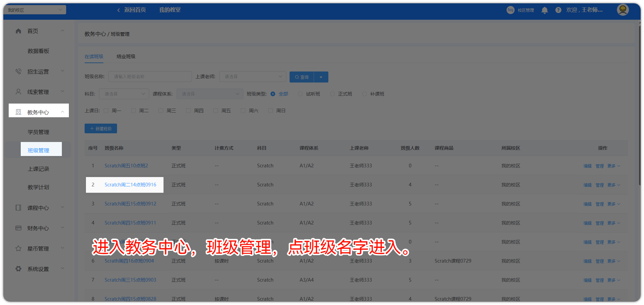Open the 上课老师 dropdown
This screenshot has height=305, width=644.
pyautogui.click(x=253, y=77)
